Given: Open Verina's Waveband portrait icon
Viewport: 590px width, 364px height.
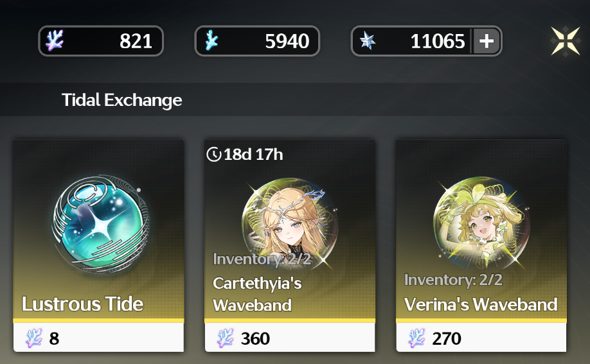Looking at the screenshot, I should (481, 223).
